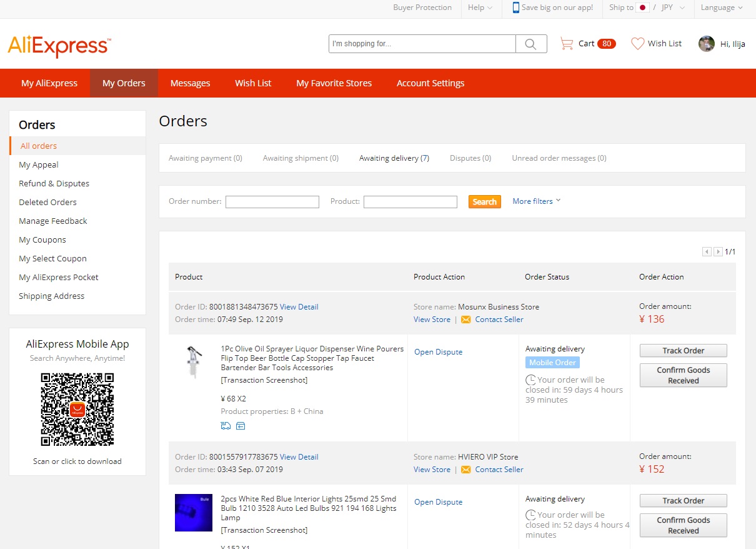756x549 pixels.
Task: Expand the More filters options
Action: coord(535,201)
